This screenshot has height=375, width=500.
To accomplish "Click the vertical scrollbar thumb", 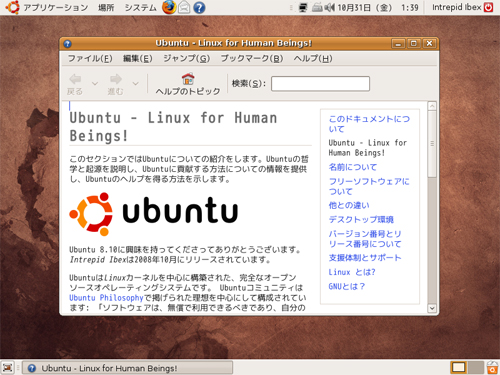I will tap(432, 144).
